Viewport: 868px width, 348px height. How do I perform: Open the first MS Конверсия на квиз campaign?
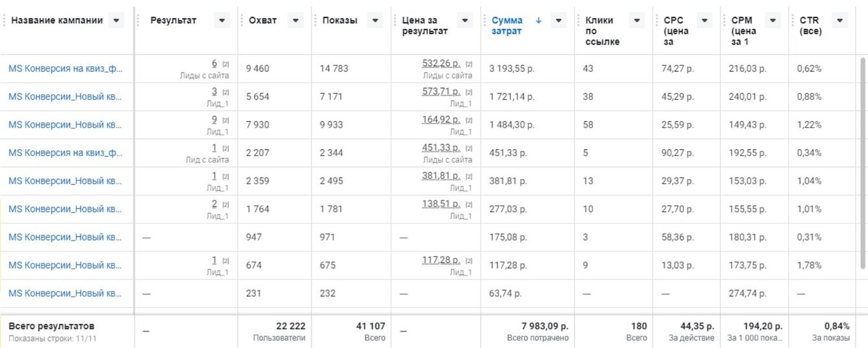click(65, 68)
